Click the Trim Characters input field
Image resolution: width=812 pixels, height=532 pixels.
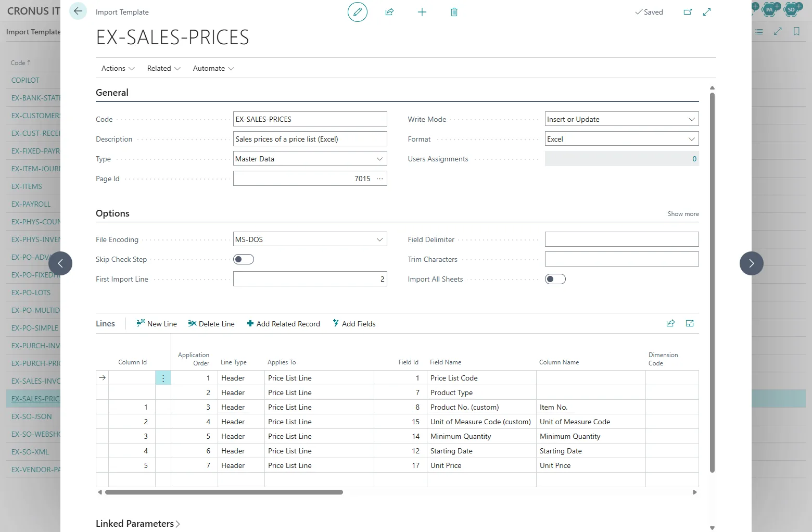(x=622, y=259)
